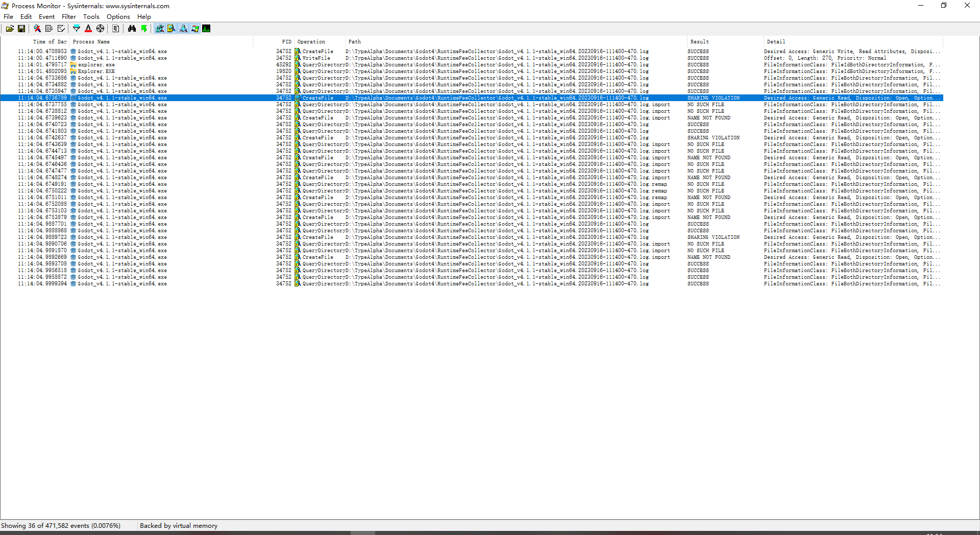Save the captured events to file
Screen dimensions: 980x535
(x=21, y=28)
